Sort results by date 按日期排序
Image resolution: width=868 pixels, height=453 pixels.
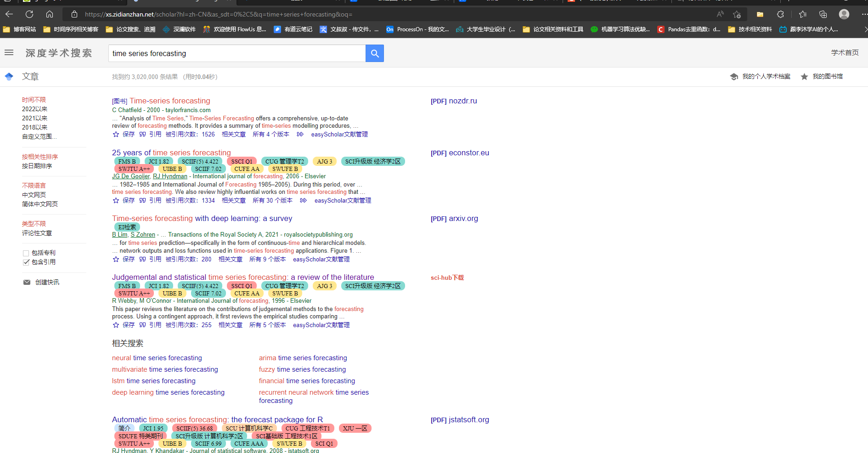37,166
